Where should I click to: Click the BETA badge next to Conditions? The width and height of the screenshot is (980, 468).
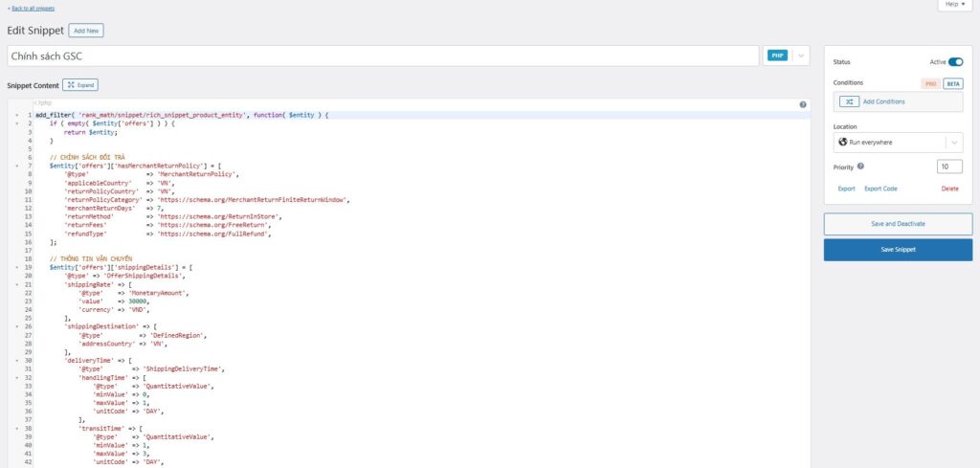coord(952,83)
